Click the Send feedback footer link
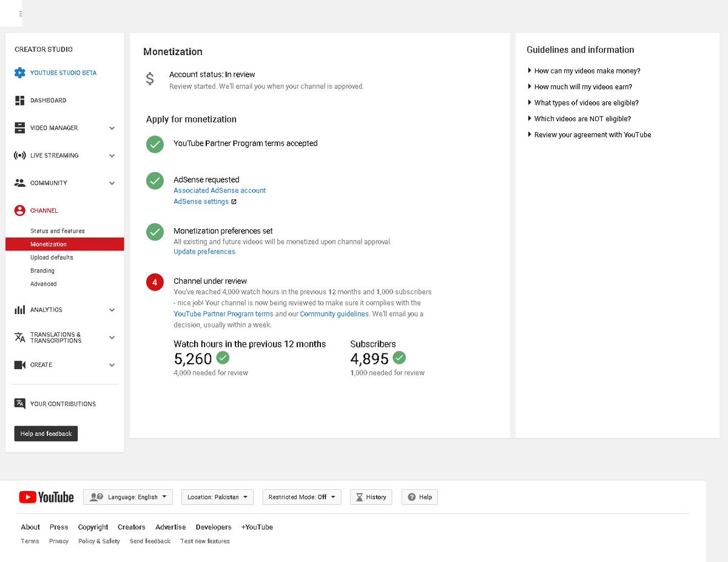The height and width of the screenshot is (562, 728). 150,541
